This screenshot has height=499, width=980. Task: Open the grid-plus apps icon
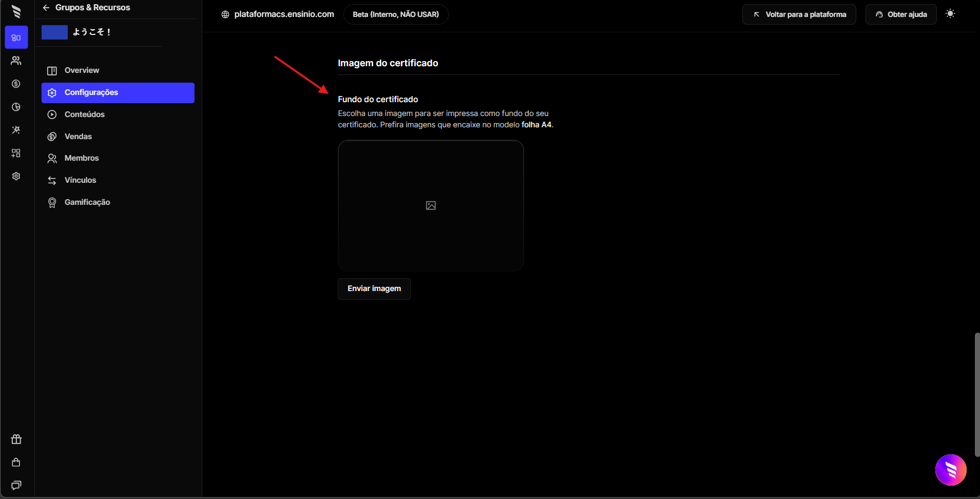(x=16, y=153)
